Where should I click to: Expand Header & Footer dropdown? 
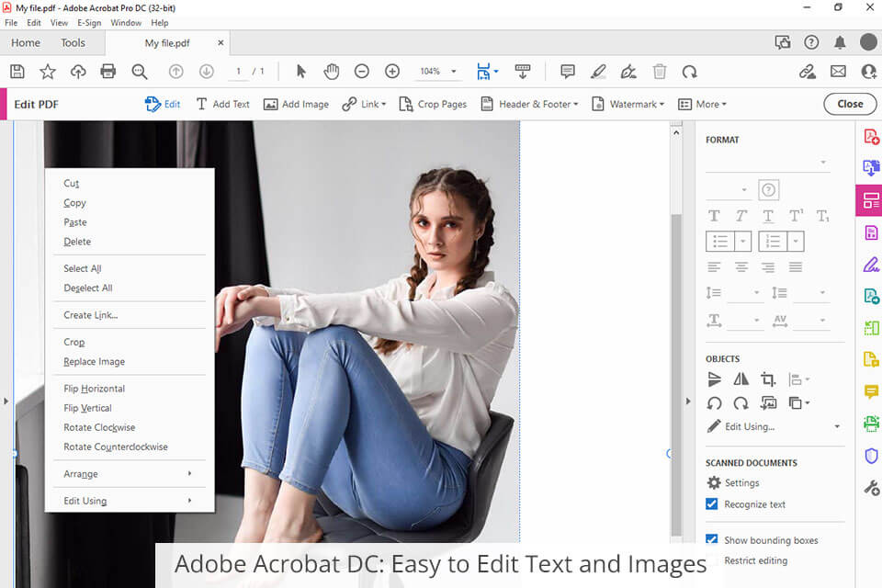[x=575, y=104]
